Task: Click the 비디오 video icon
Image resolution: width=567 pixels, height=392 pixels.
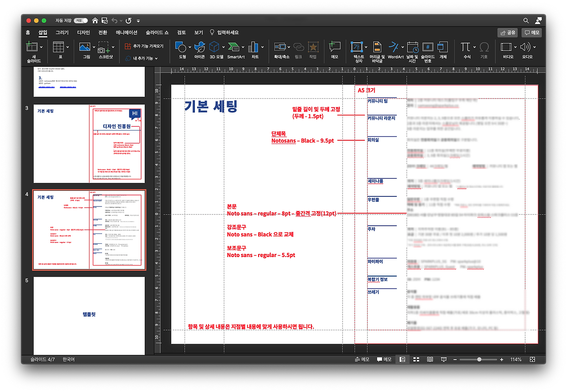Action: coord(506,47)
